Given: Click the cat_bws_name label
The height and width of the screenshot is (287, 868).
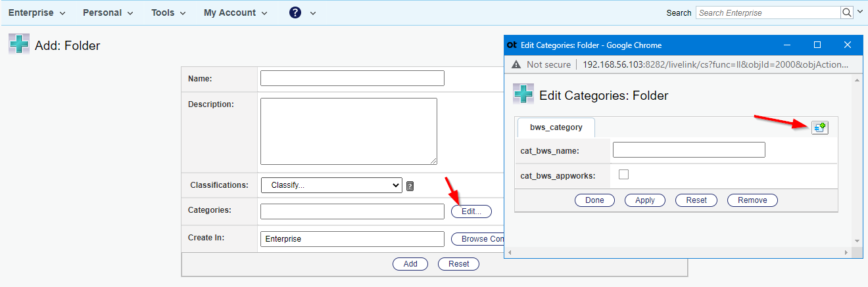Looking at the screenshot, I should 549,151.
